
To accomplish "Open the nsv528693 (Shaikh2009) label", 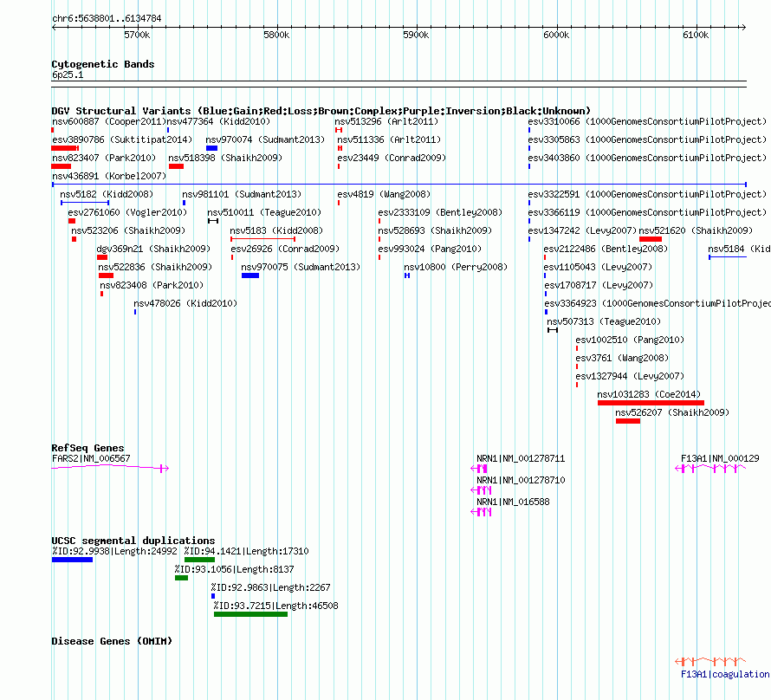I will 435,230.
